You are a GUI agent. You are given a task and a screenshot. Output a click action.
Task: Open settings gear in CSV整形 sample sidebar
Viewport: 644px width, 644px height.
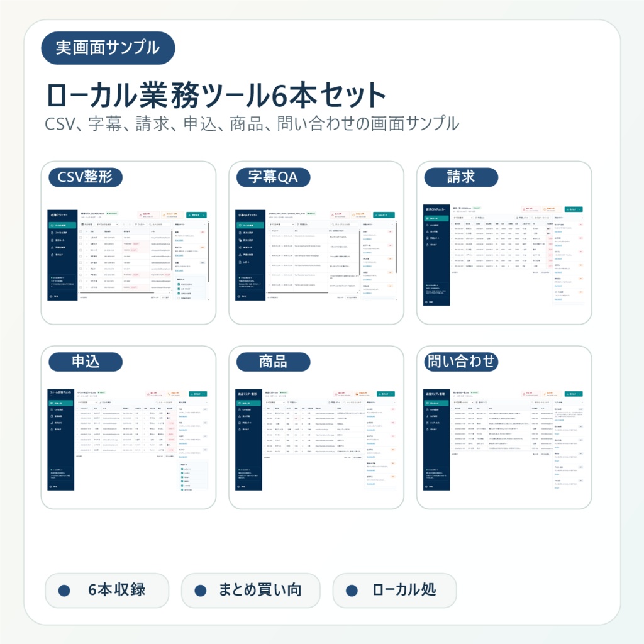[x=52, y=296]
